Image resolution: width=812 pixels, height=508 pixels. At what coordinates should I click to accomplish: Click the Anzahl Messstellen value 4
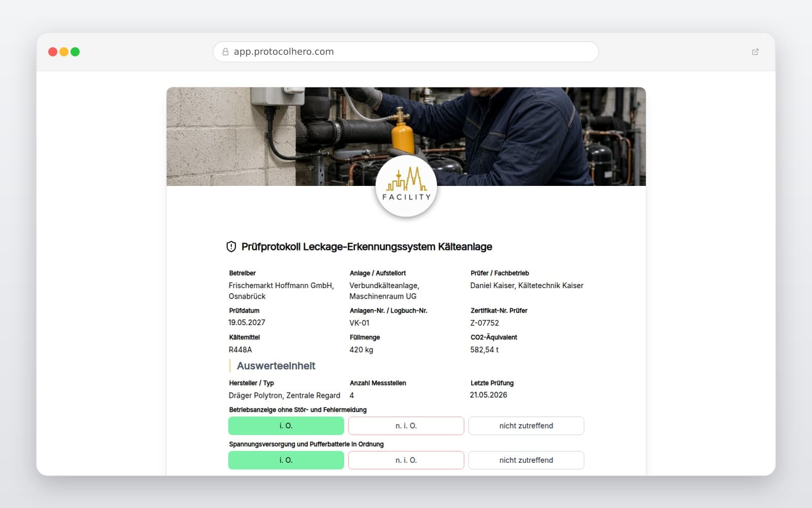[352, 395]
